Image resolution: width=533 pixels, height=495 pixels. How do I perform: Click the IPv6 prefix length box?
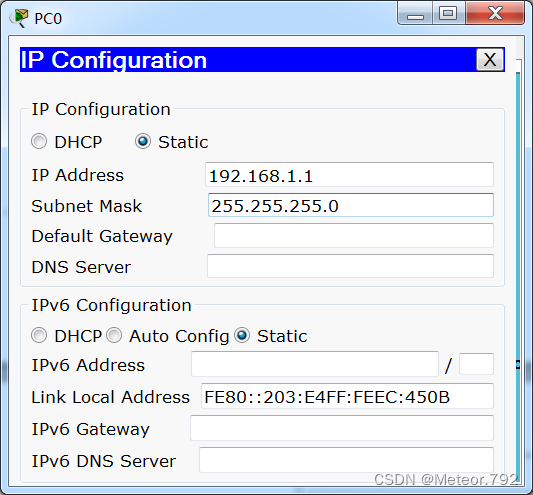476,364
